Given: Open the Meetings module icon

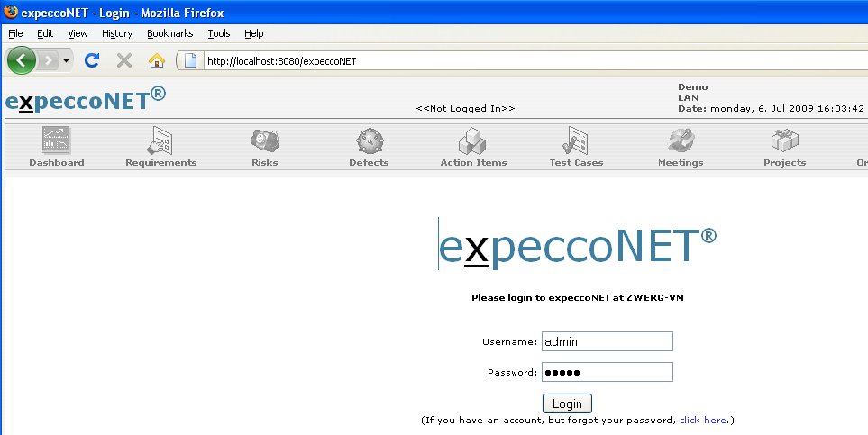Looking at the screenshot, I should point(681,140).
